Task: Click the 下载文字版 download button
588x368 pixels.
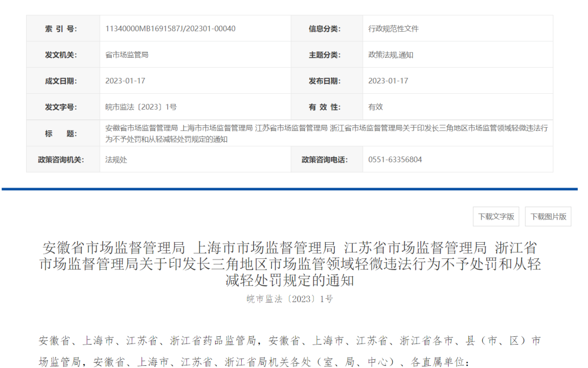Action: pos(495,216)
